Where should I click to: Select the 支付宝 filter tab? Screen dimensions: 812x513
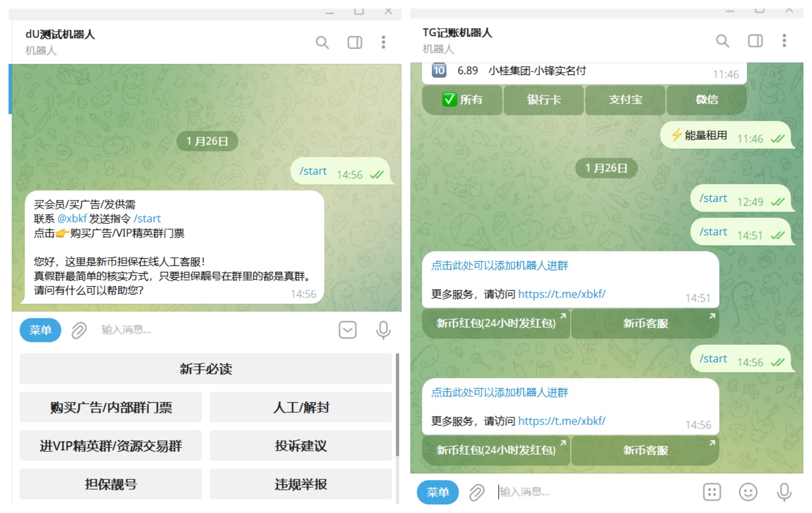(x=625, y=100)
